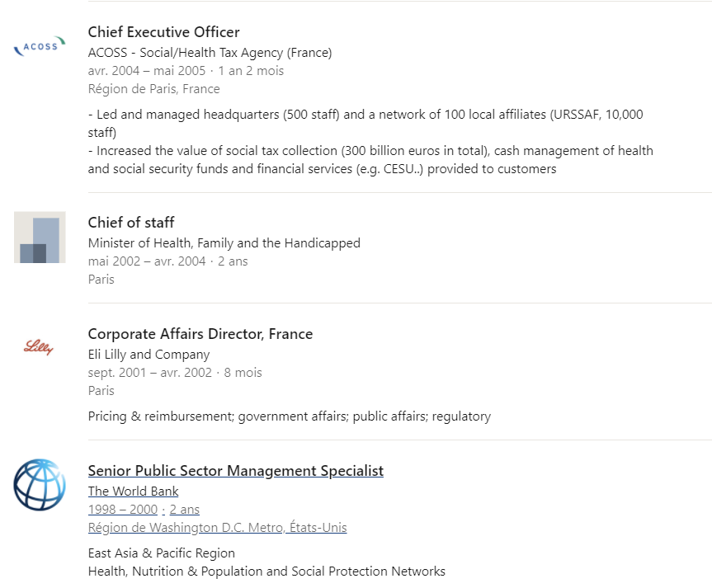Click the Région de Paris, France location
Screen dimensions: 712x588
pyautogui.click(x=153, y=89)
